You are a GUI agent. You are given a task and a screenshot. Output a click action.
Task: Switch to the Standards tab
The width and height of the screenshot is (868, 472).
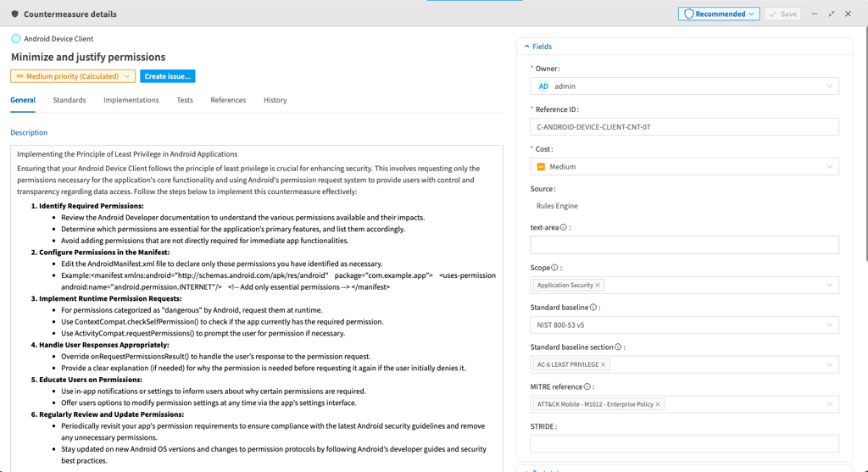pyautogui.click(x=70, y=100)
